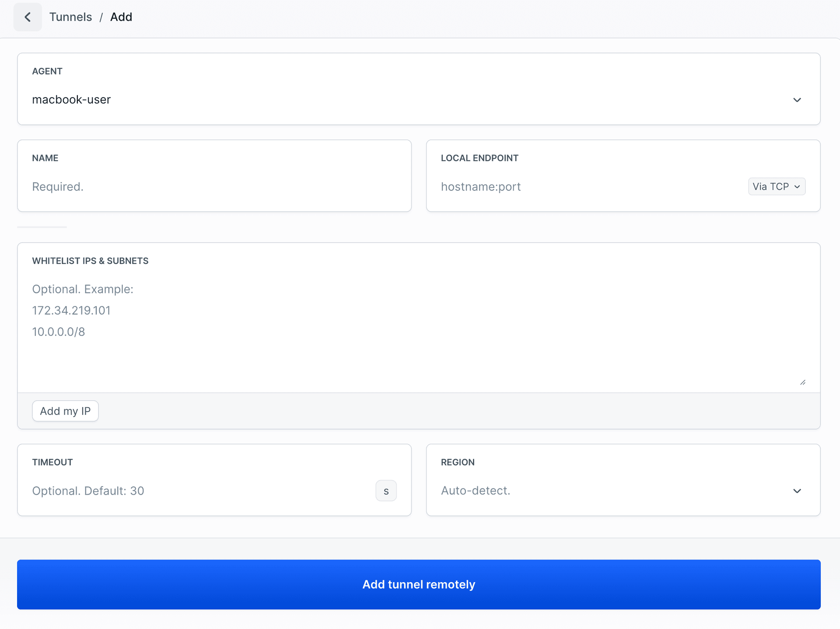Click the whitelist textarea resize handle
This screenshot has height=629, width=840.
pos(802,382)
